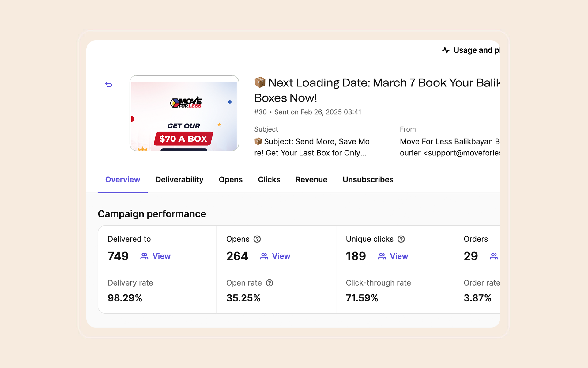Image resolution: width=588 pixels, height=368 pixels.
Task: Open the Usage and plan link
Action: pos(476,50)
